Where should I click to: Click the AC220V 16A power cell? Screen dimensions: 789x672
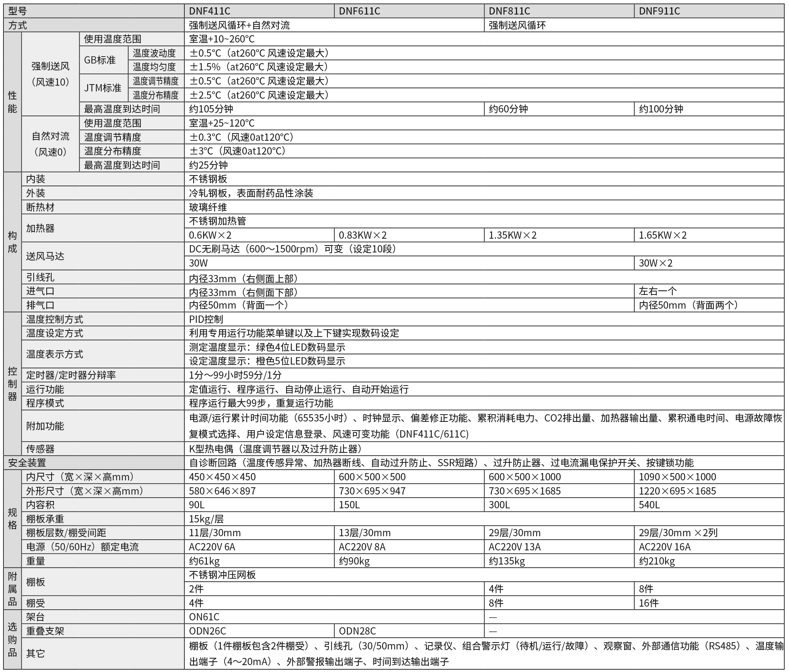pyautogui.click(x=709, y=547)
